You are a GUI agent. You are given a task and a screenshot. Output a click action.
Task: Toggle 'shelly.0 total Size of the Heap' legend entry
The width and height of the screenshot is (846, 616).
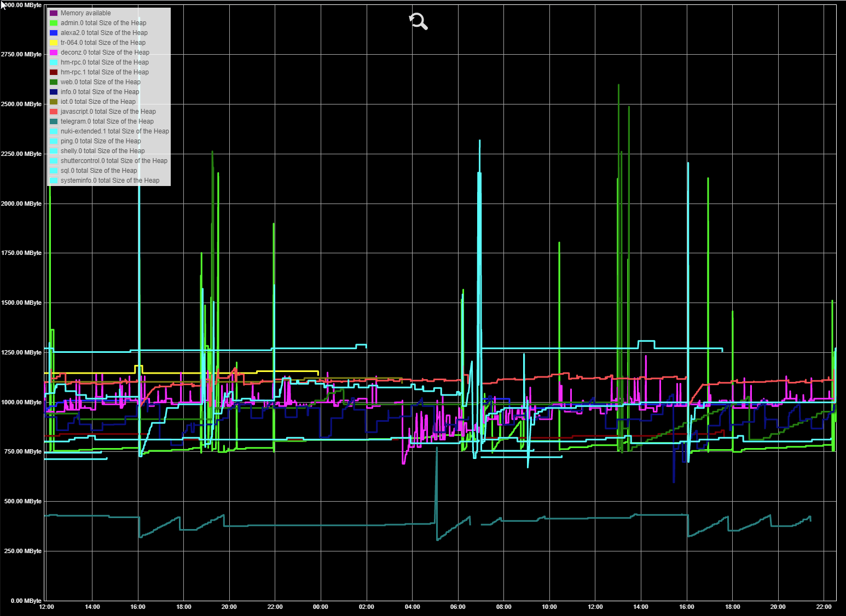[x=97, y=151]
